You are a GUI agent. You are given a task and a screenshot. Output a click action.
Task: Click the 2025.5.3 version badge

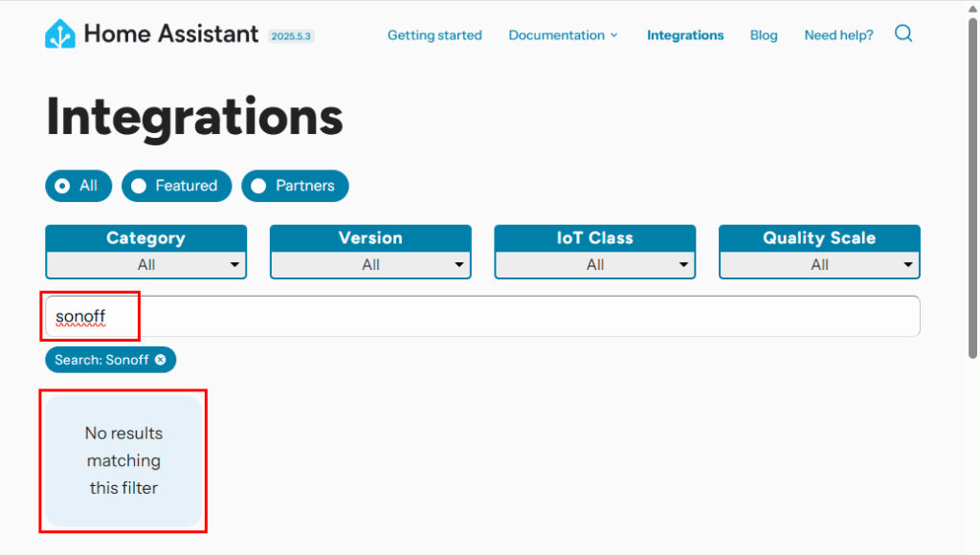[x=291, y=36]
